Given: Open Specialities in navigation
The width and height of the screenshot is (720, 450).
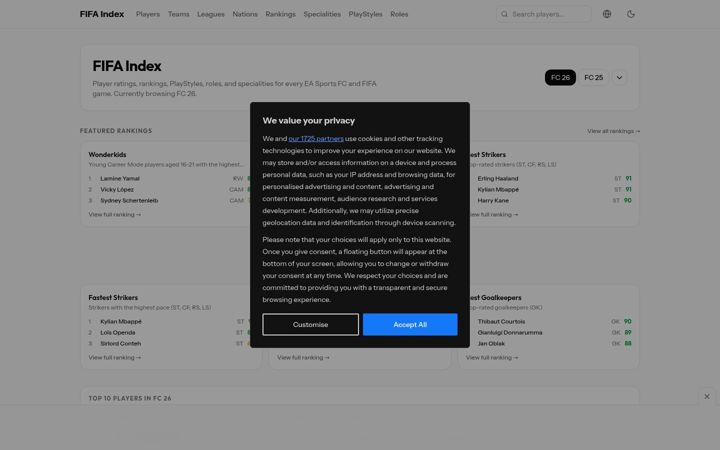Looking at the screenshot, I should tap(322, 14).
